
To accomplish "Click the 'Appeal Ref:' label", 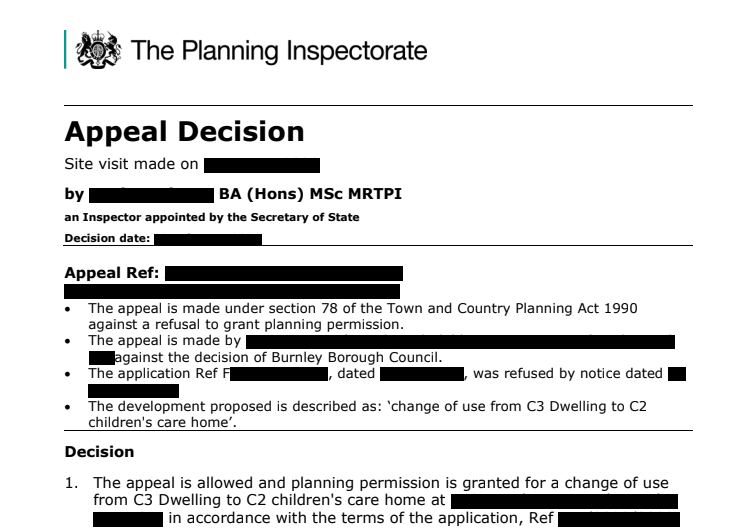I will [112, 271].
